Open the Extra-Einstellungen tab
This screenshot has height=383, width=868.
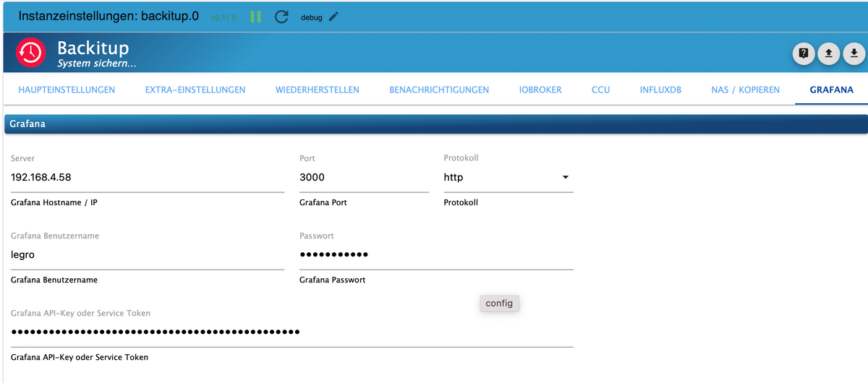195,90
